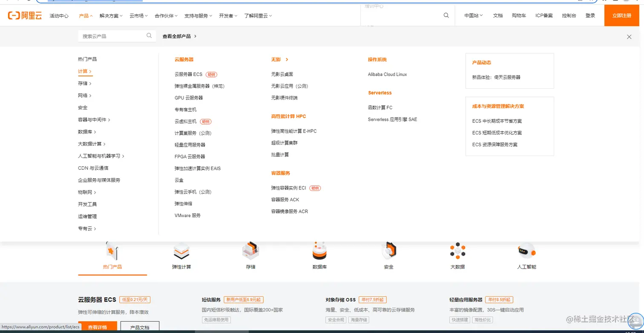This screenshot has width=644, height=333.
Task: Select 容器与中间件 category in sidebar
Action: pos(94,120)
